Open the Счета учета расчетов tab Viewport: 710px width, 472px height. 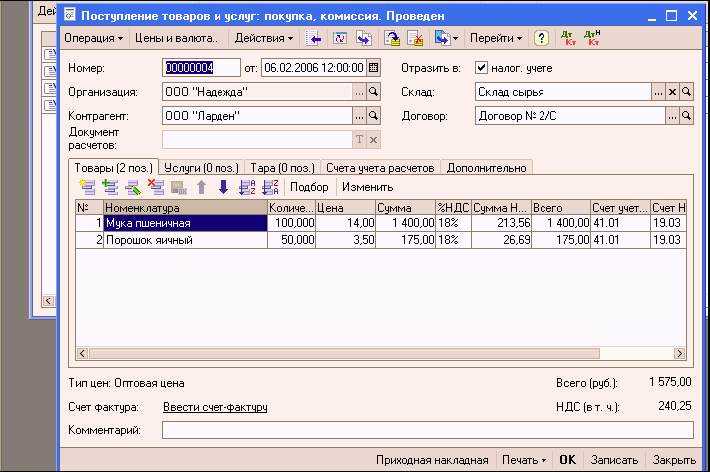tap(381, 167)
